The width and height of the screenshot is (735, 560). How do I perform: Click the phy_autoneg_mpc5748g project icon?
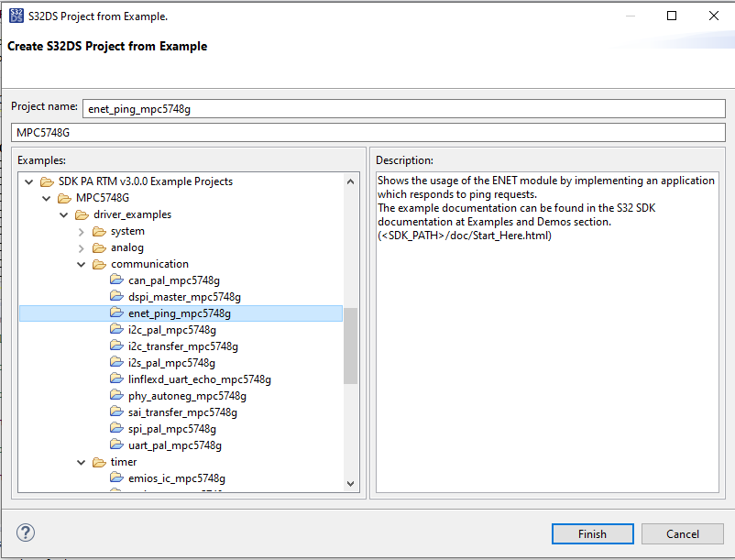click(x=116, y=395)
